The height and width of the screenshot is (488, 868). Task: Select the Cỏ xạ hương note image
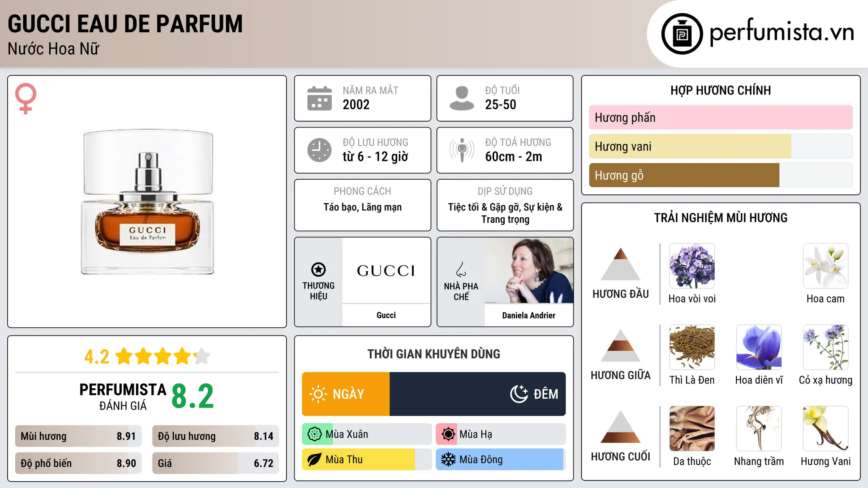tap(826, 347)
